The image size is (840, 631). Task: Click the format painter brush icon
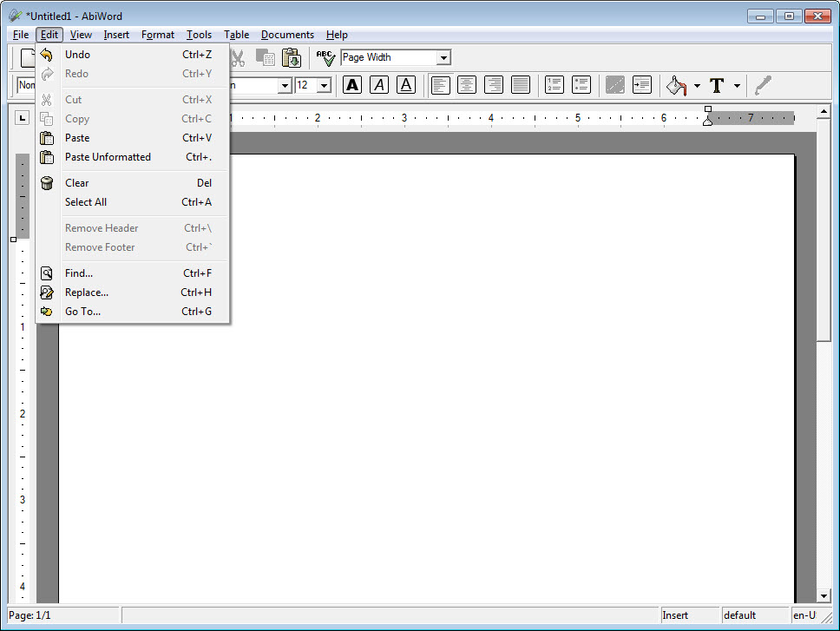coord(763,85)
